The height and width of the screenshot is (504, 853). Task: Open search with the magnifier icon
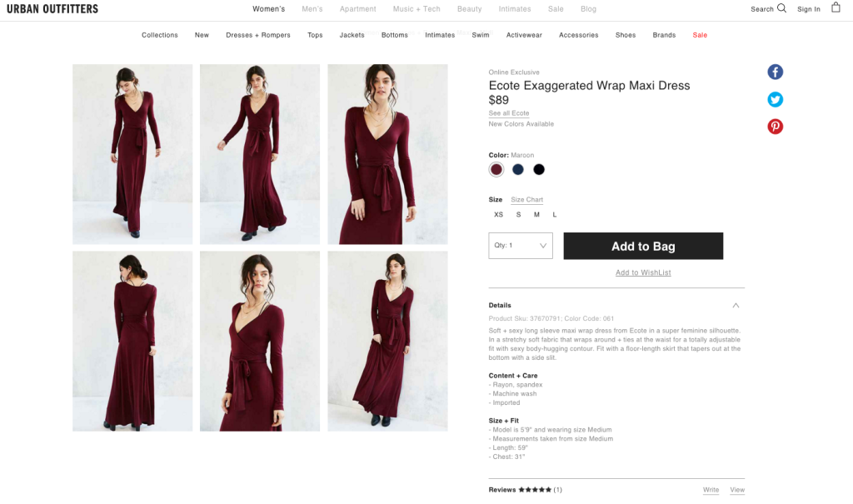point(781,7)
